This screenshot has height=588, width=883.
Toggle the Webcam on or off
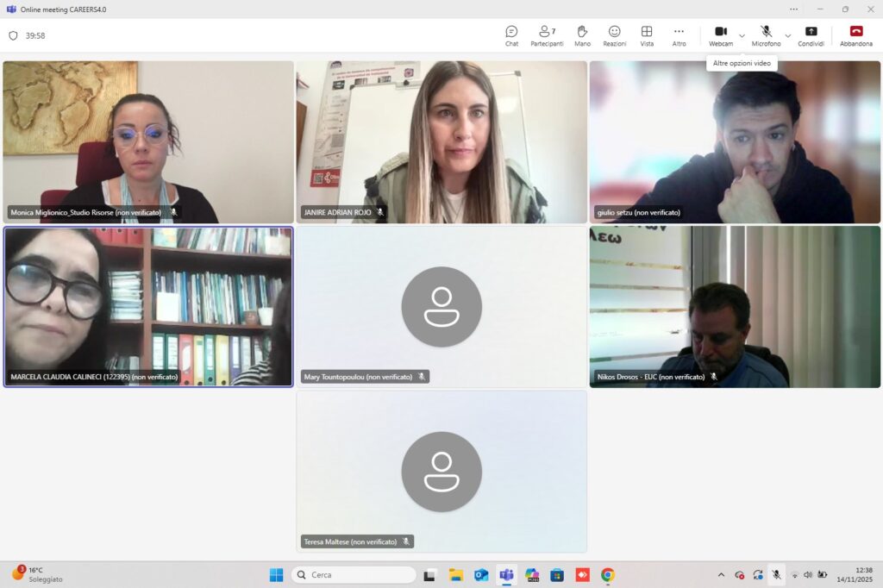pos(721,36)
